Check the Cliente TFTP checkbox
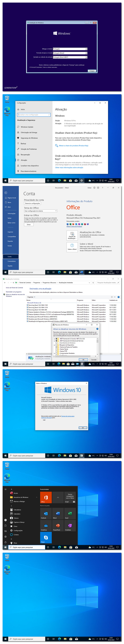The image size is (124, 644). coord(57,351)
